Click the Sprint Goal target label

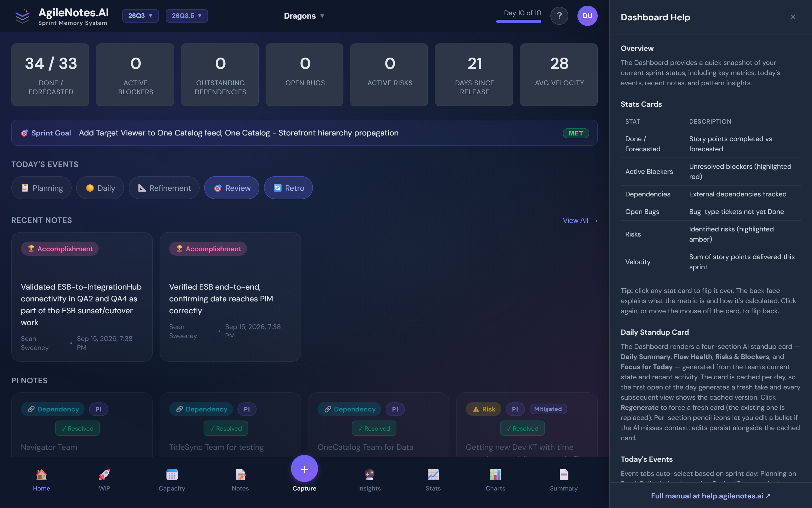click(46, 133)
